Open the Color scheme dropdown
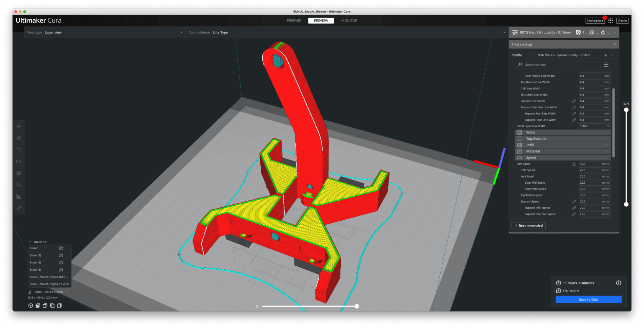The width and height of the screenshot is (644, 328). [x=347, y=32]
